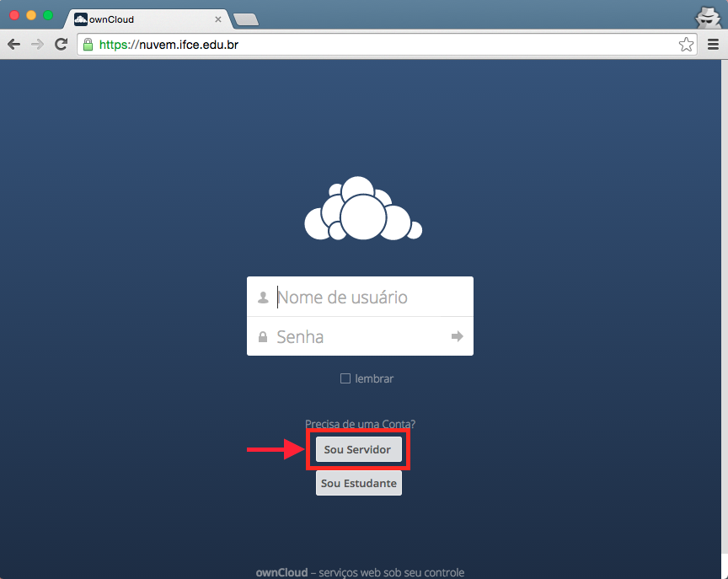Click the Precisa de uma Conta? text
Viewport: 728px width, 579px height.
tap(361, 424)
